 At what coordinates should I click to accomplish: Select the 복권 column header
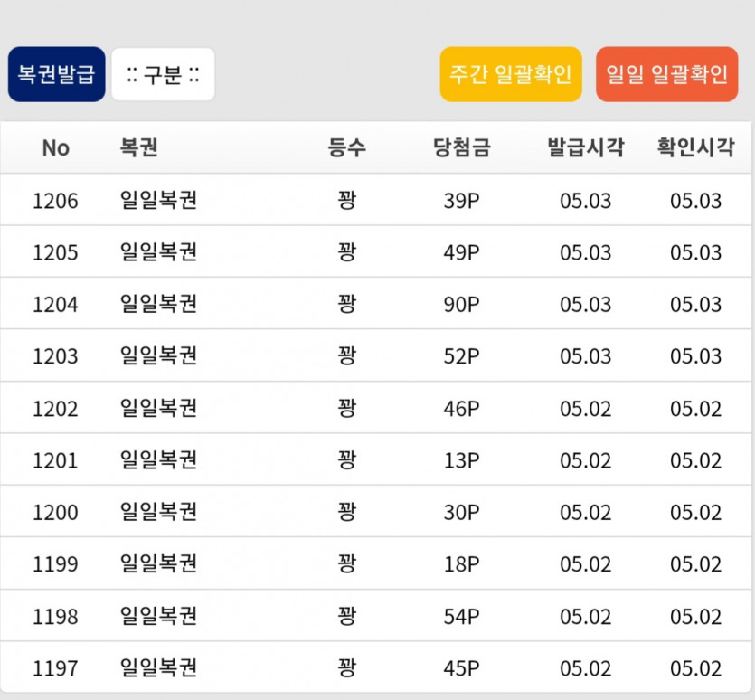(x=138, y=147)
